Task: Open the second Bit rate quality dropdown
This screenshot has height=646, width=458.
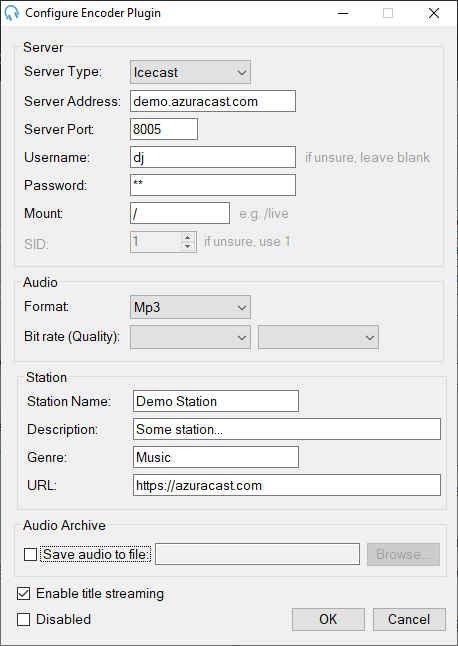Action: 318,337
